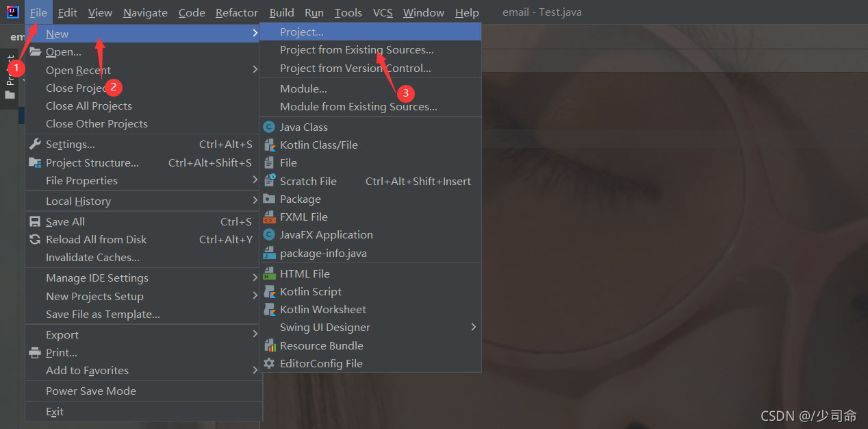Toggle Power Save Mode

(144, 391)
